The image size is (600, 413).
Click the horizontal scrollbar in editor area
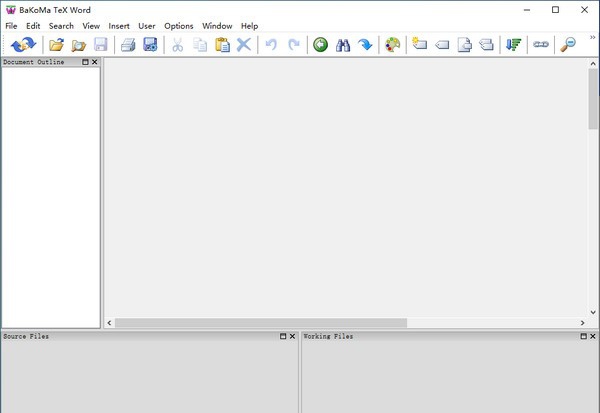(260, 323)
